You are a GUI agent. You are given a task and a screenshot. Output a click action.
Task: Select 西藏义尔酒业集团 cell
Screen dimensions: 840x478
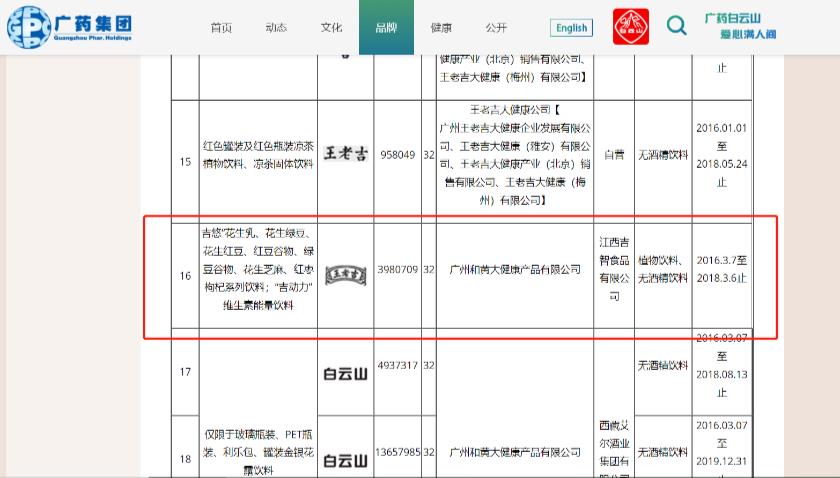(x=614, y=449)
